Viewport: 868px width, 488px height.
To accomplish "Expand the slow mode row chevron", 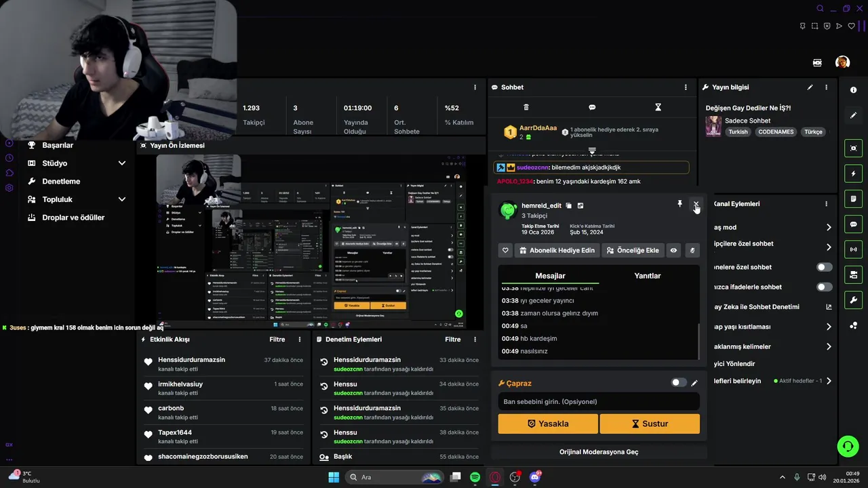I will [828, 228].
